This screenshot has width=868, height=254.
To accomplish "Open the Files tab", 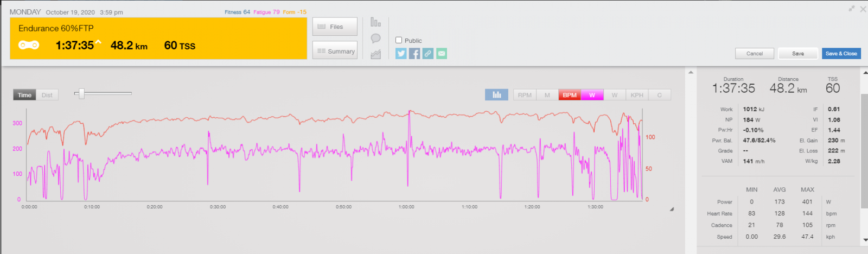I will coord(335,27).
